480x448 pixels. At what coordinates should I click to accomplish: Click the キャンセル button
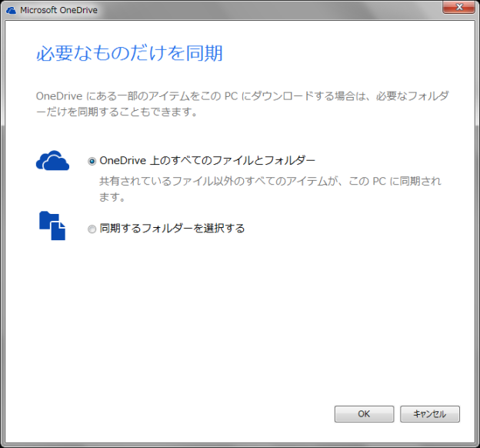coord(430,414)
